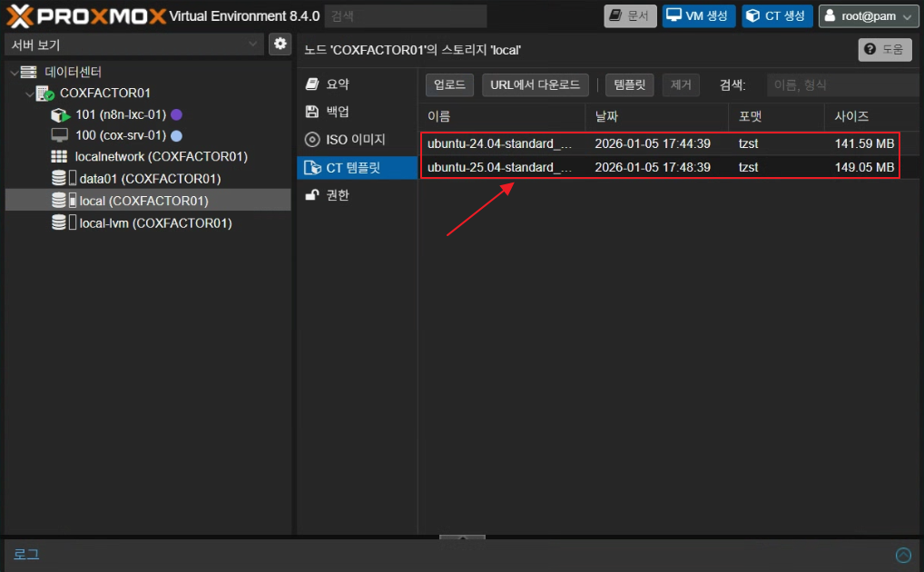The width and height of the screenshot is (924, 572).
Task: Click the backup floppy disk icon
Action: point(312,112)
